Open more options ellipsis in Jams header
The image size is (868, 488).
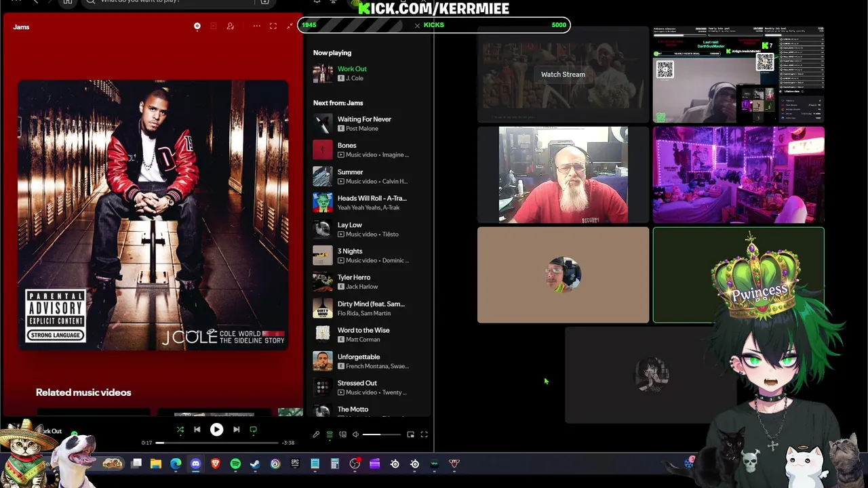(x=257, y=26)
